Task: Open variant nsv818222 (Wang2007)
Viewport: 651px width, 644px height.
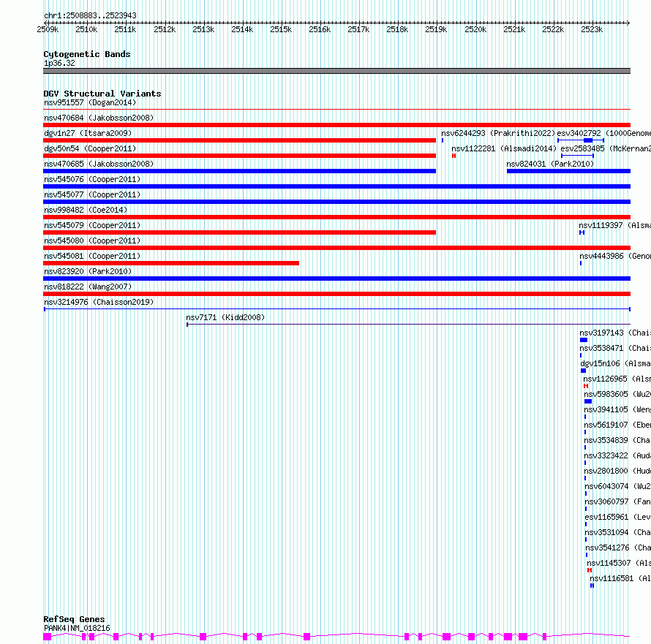Action: [x=88, y=287]
